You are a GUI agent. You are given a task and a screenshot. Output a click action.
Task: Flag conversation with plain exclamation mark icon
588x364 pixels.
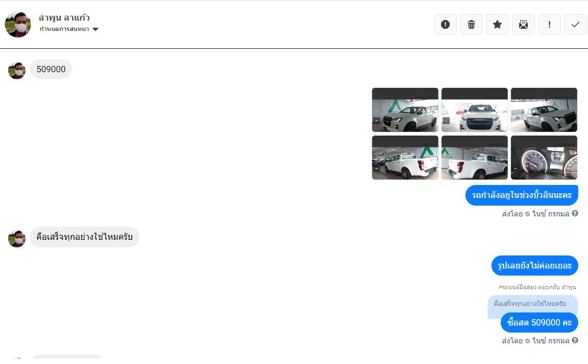[x=549, y=24]
